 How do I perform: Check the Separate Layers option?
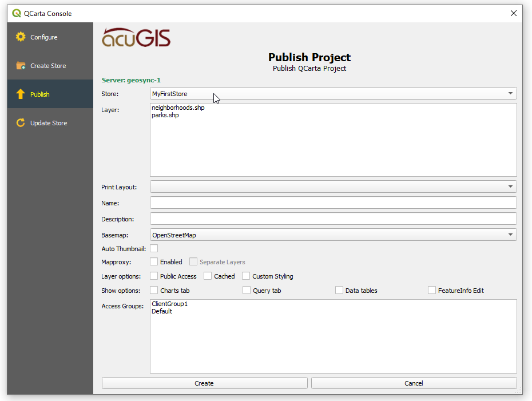(x=193, y=261)
